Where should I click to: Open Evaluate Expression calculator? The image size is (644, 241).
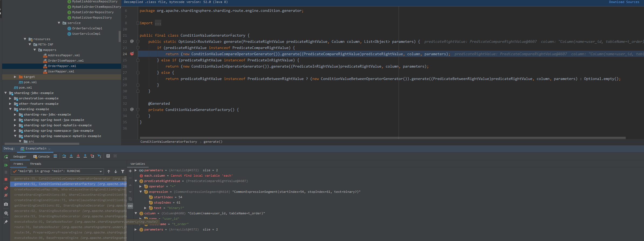pos(108,156)
